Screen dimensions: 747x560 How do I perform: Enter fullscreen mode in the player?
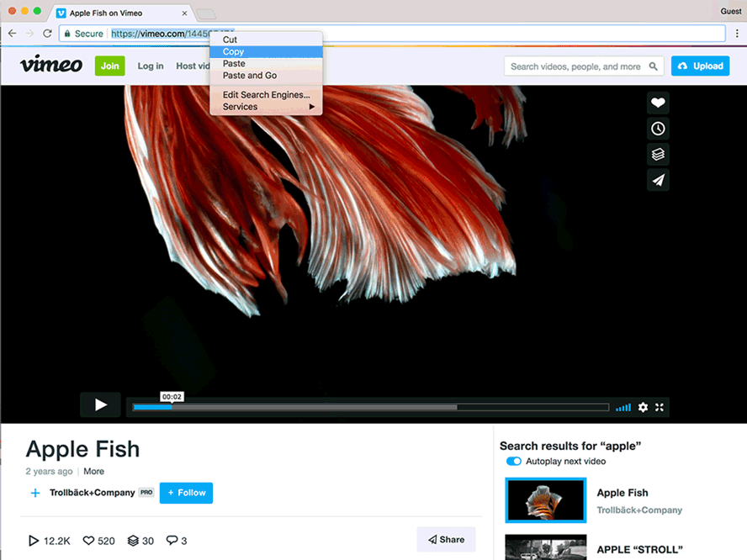tap(660, 407)
